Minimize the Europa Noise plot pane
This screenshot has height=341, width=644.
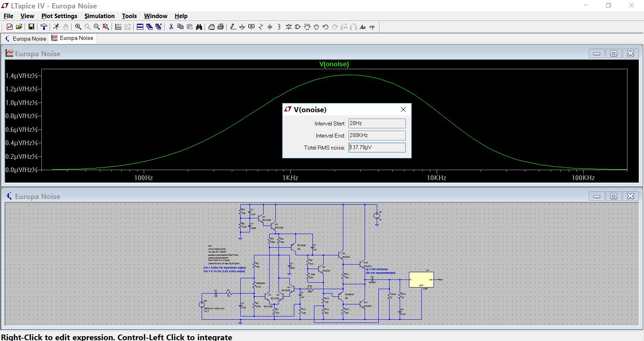[597, 53]
